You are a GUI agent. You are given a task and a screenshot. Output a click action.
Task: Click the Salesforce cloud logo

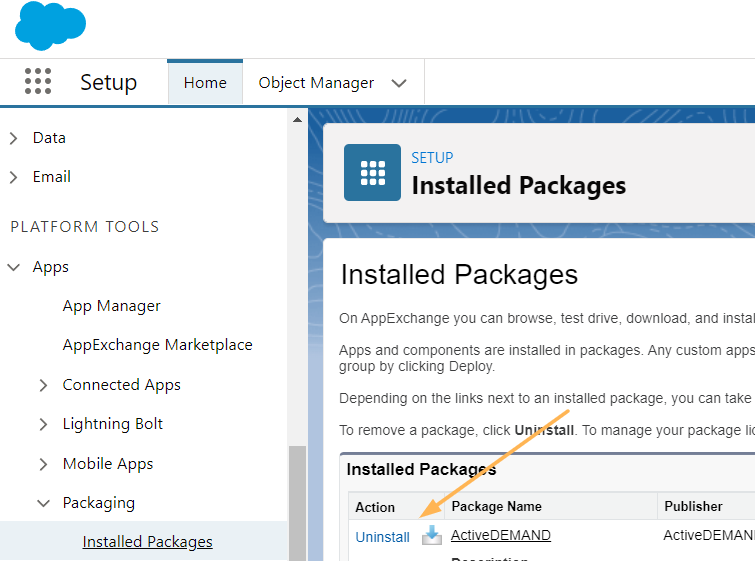click(50, 26)
